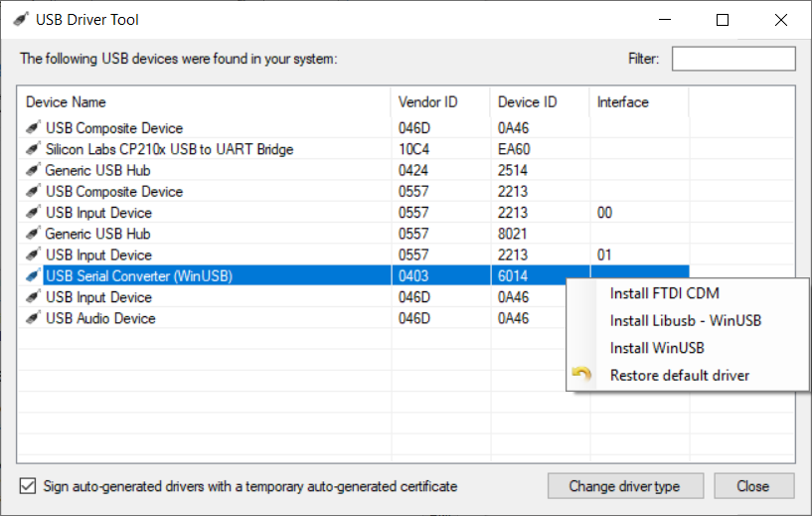The height and width of the screenshot is (516, 812).
Task: Select Install Libusb - WinUSB option
Action: click(685, 320)
